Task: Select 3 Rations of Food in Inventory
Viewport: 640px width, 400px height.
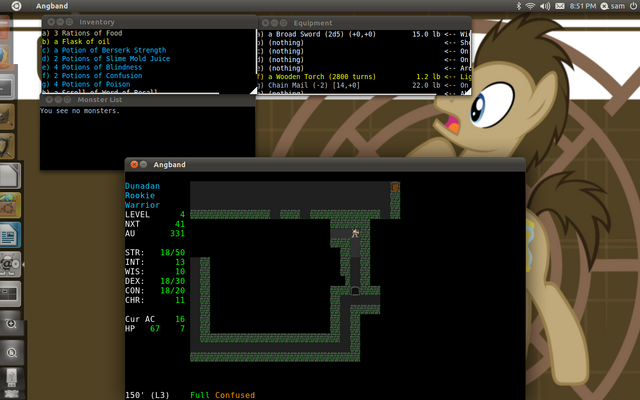Action: 82,33
